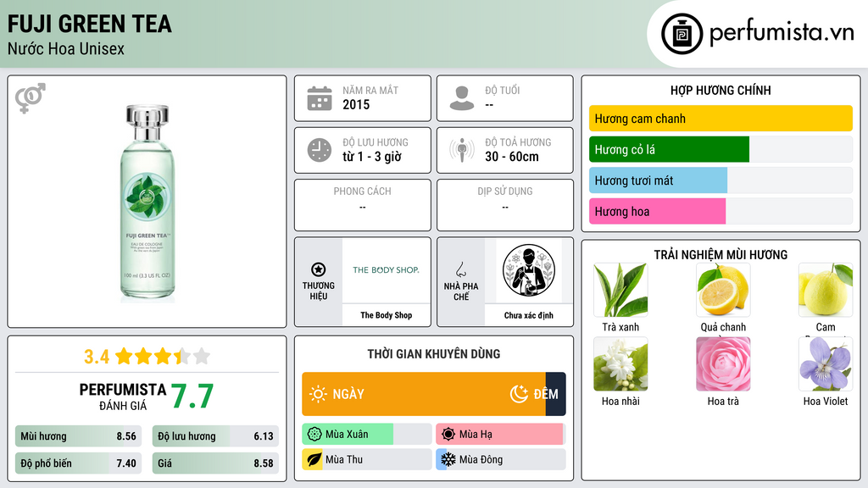Click The Body Shop brand name text

386,315
